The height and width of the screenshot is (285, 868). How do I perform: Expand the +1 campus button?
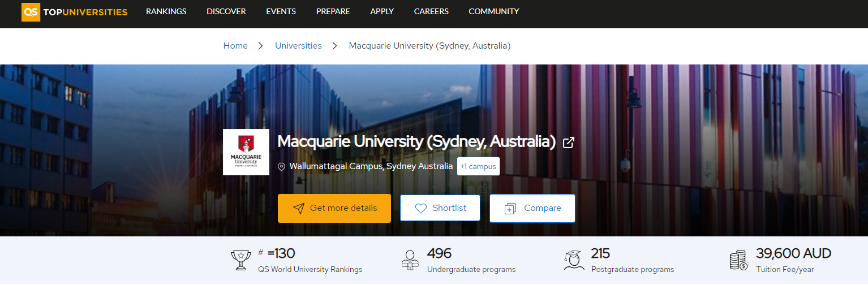coord(478,166)
